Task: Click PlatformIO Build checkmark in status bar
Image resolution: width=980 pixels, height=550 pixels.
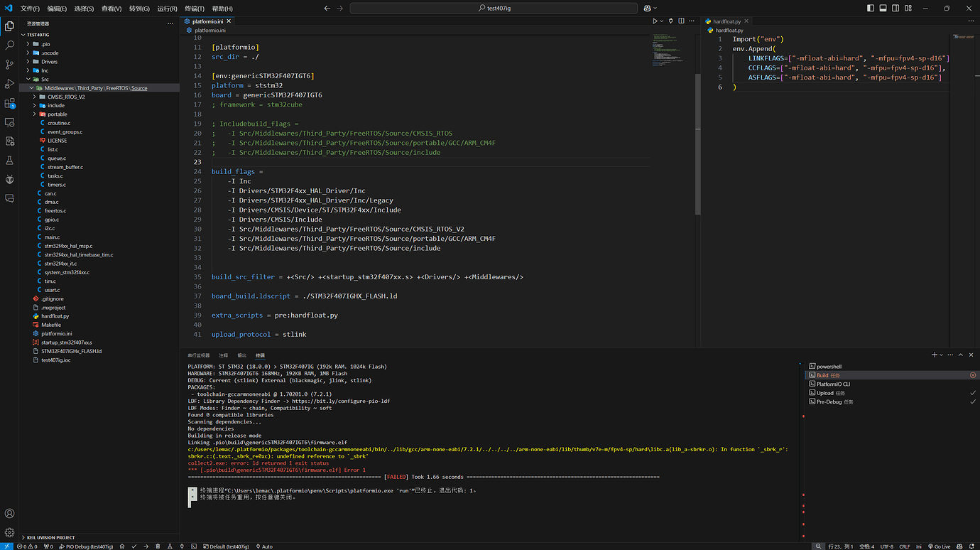Action: point(134,546)
